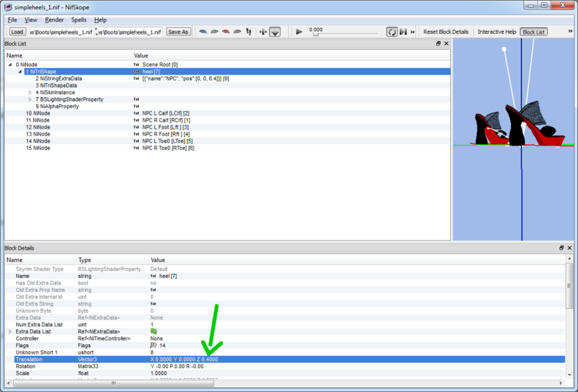
Task: Play the animation
Action: point(299,32)
